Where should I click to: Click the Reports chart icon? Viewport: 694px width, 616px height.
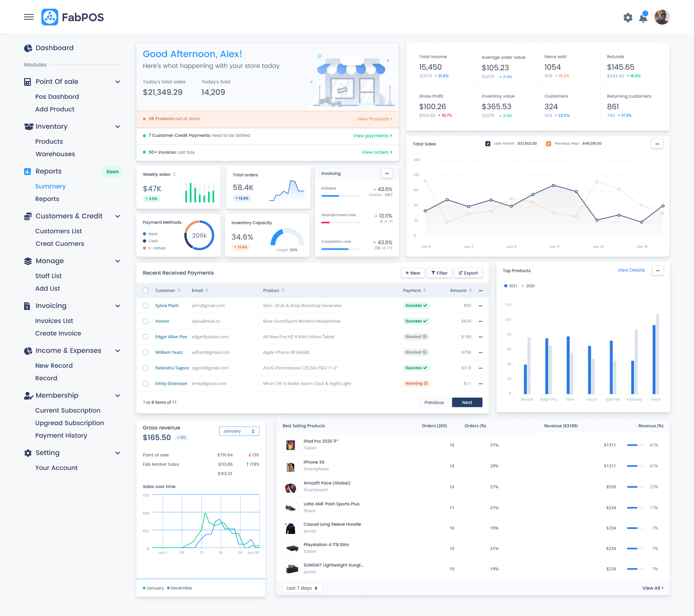(x=27, y=171)
